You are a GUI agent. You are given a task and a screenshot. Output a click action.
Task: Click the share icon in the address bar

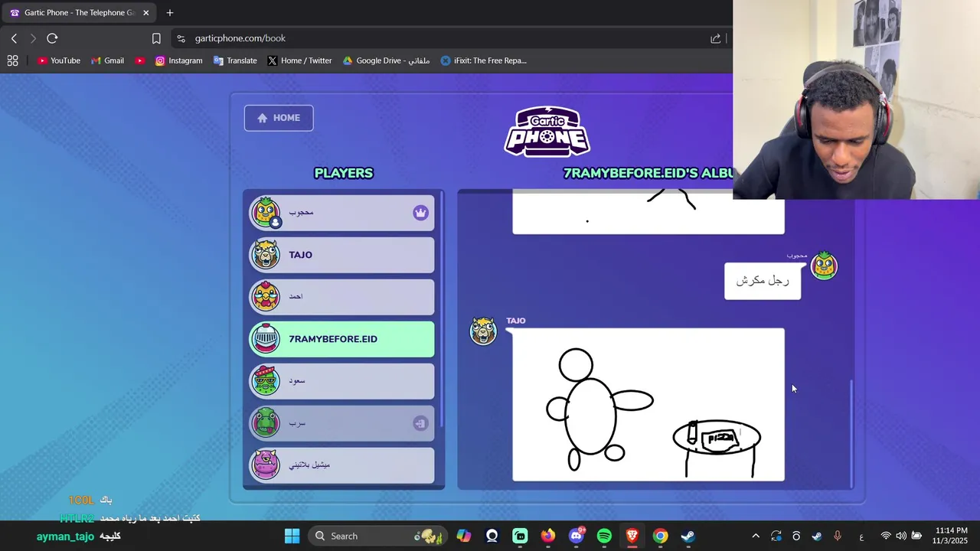pos(716,38)
